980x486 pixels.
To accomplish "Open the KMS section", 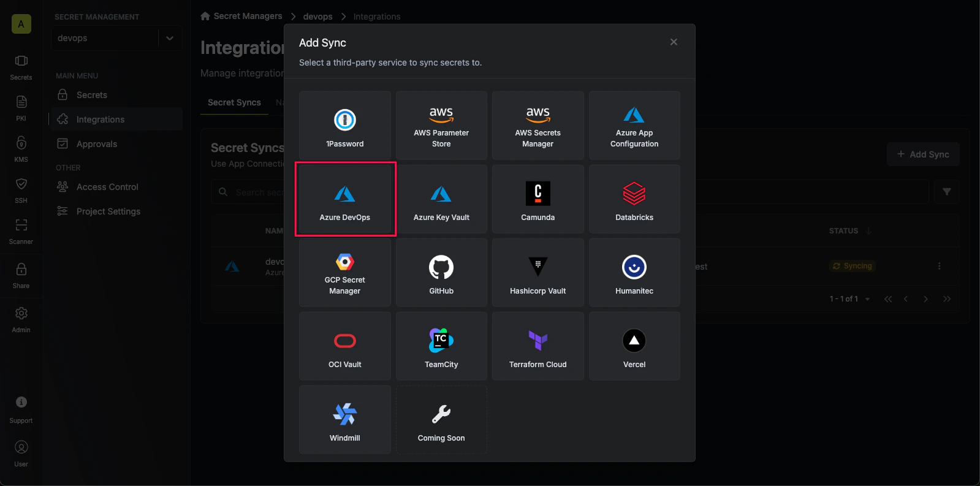I will 21,150.
